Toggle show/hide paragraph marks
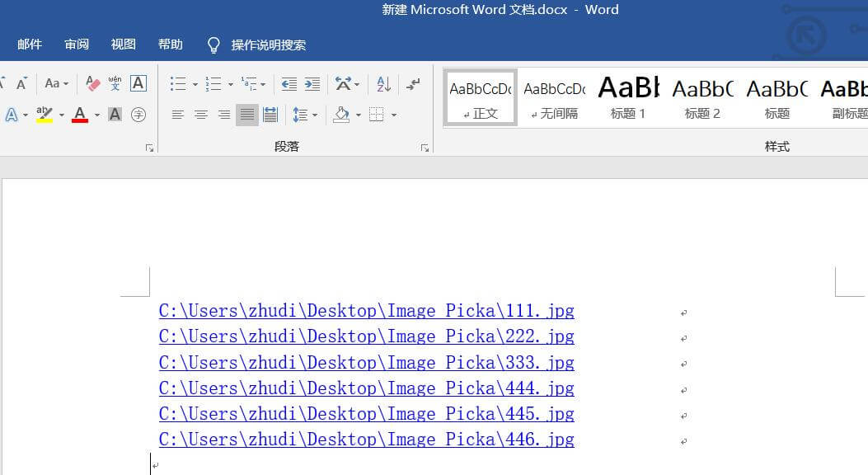This screenshot has width=868, height=475. 414,83
